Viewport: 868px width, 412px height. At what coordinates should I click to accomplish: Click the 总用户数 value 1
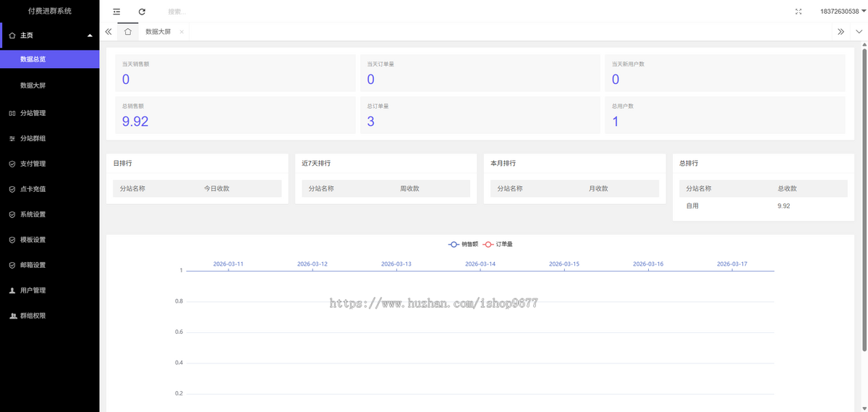(x=616, y=122)
